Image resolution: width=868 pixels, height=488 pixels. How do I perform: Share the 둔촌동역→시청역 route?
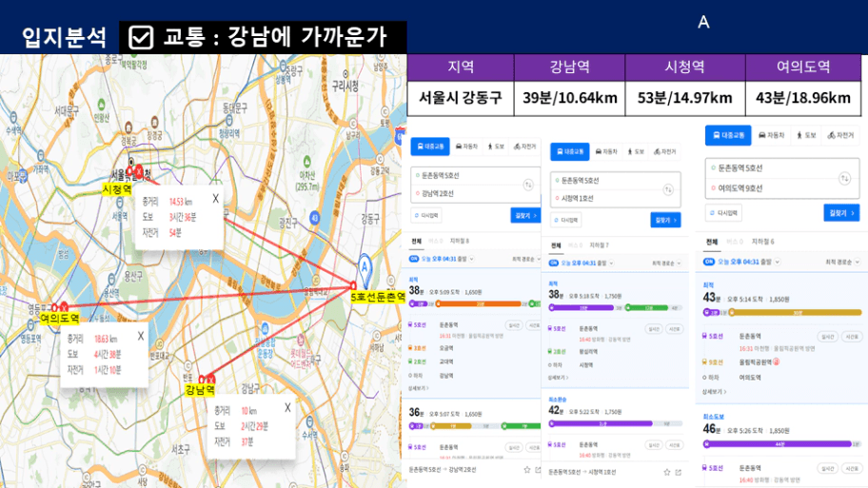pyautogui.click(x=679, y=472)
